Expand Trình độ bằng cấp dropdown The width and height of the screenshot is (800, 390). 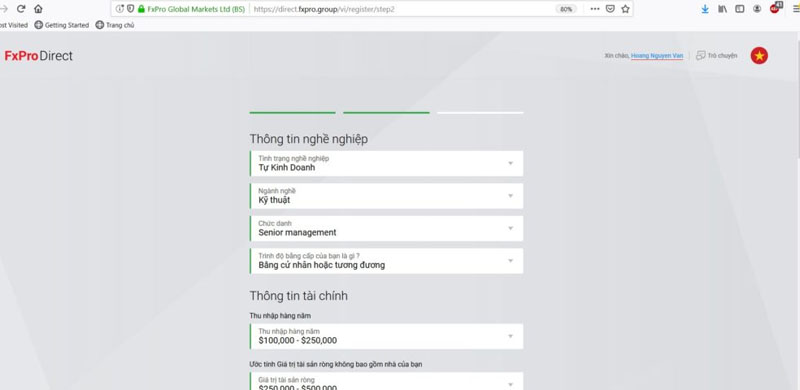coord(386,261)
